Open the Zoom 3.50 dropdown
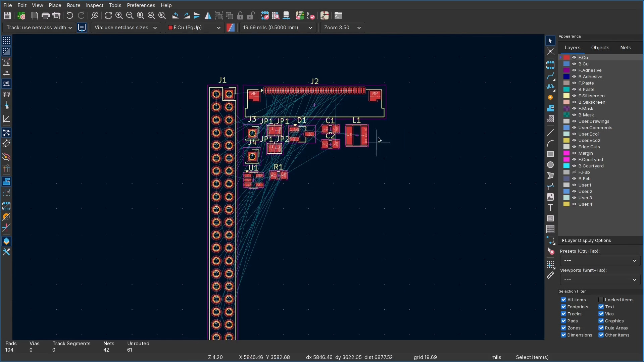Viewport: 644px width, 362px height. [342, 28]
